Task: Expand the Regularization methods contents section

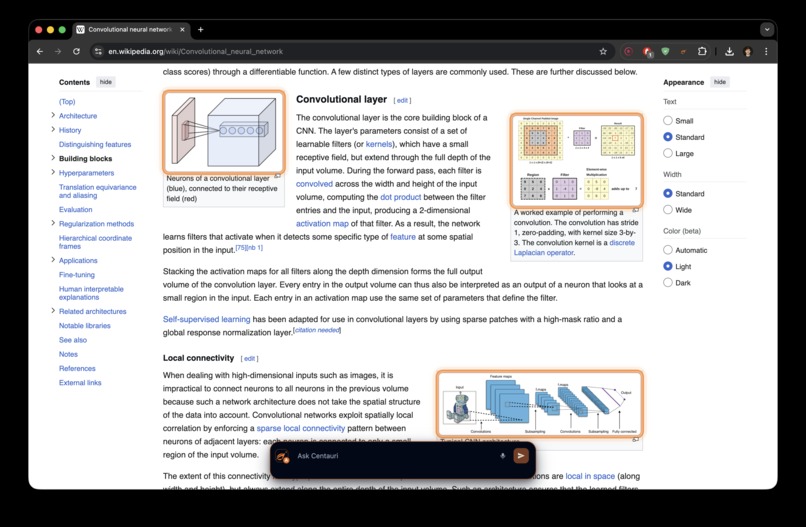Action: point(53,223)
